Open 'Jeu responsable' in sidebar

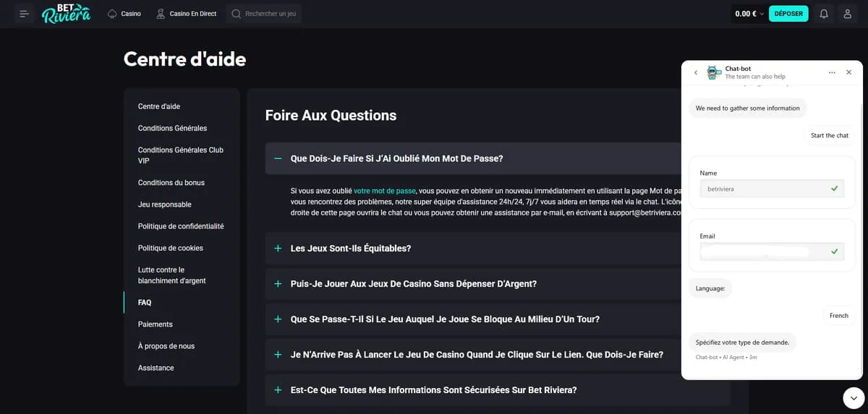pyautogui.click(x=164, y=204)
